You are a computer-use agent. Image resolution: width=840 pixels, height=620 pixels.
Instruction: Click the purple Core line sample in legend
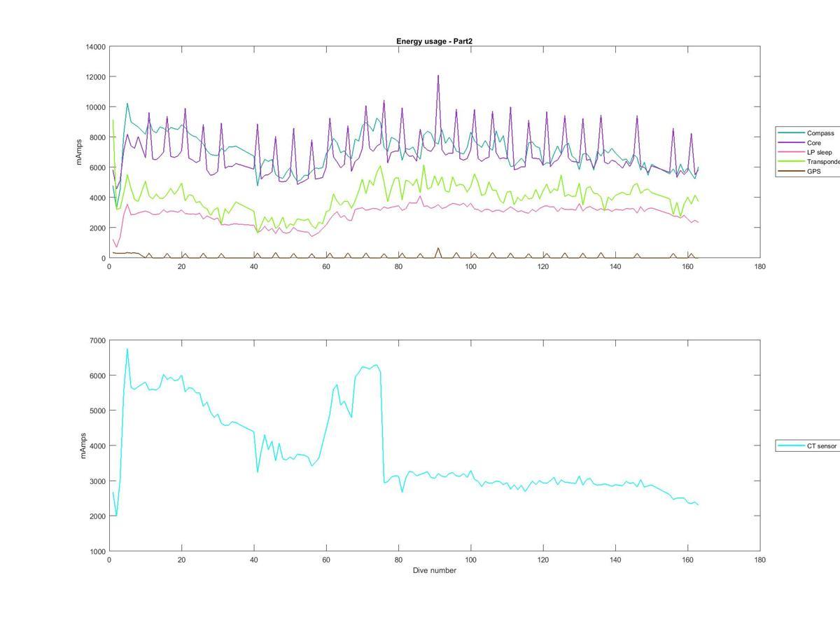(791, 143)
